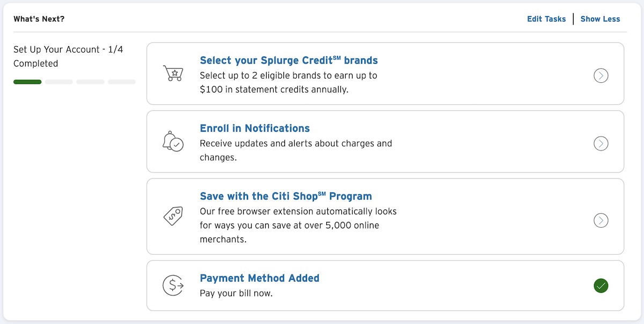
Task: Click the green completed progress segment
Action: [x=27, y=82]
